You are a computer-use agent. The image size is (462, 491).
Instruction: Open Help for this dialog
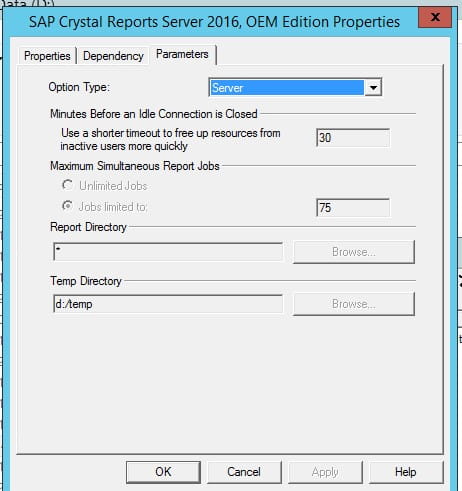(x=406, y=472)
